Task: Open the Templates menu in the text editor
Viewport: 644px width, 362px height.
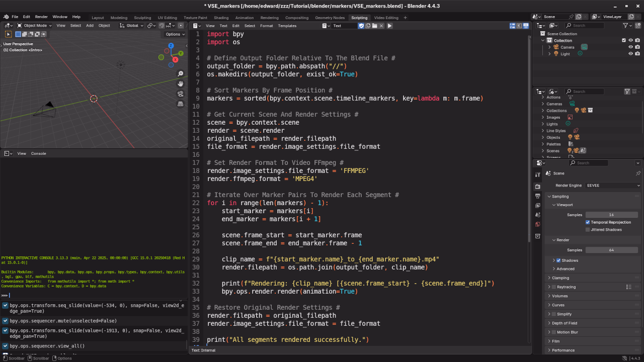Action: click(287, 26)
